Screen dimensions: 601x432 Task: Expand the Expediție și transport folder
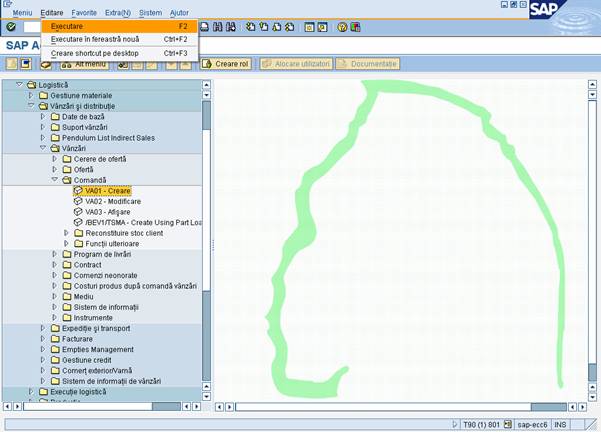pyautogui.click(x=43, y=328)
